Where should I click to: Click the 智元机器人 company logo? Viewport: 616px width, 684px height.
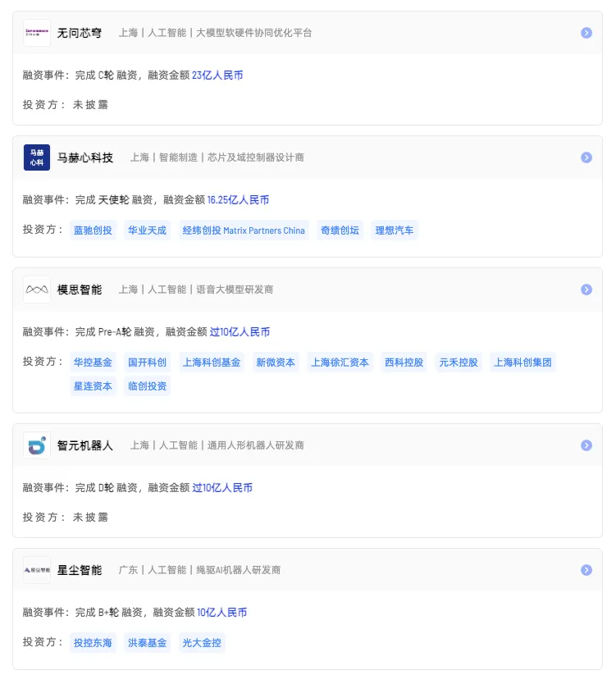pyautogui.click(x=37, y=445)
